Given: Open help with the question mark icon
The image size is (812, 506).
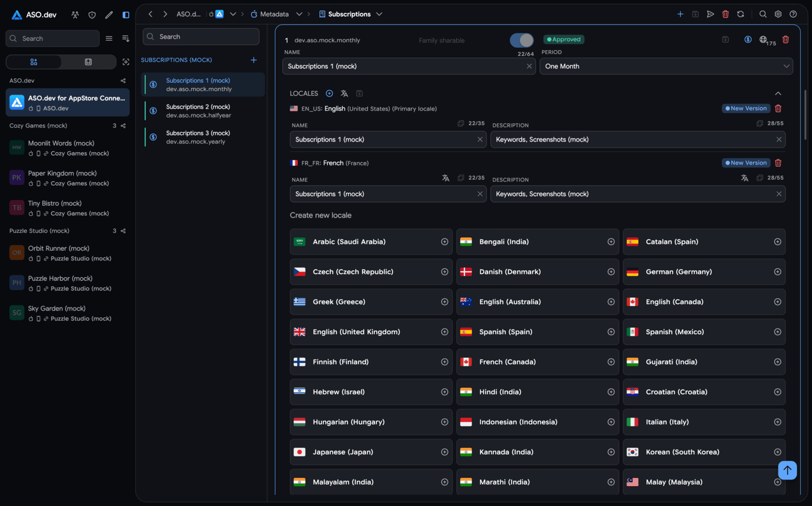Looking at the screenshot, I should point(793,14).
